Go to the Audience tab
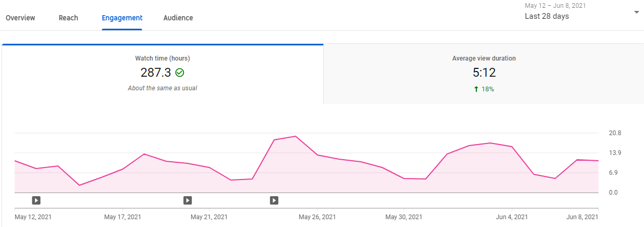Viewport: 644px width, 227px height. [x=178, y=18]
